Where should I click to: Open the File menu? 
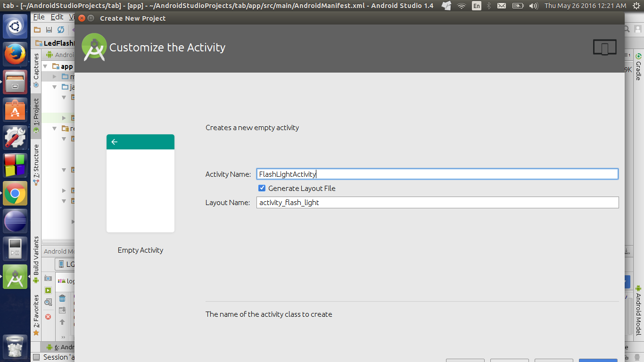[39, 17]
